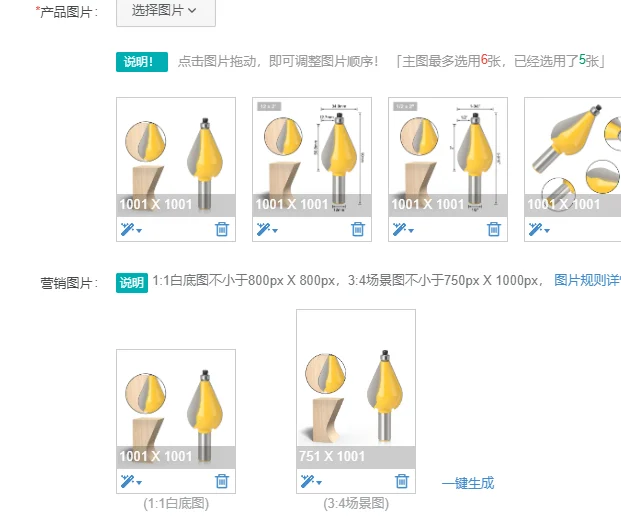The image size is (621, 521).
Task: Select the 751 X 1001 scene image
Action: click(356, 389)
